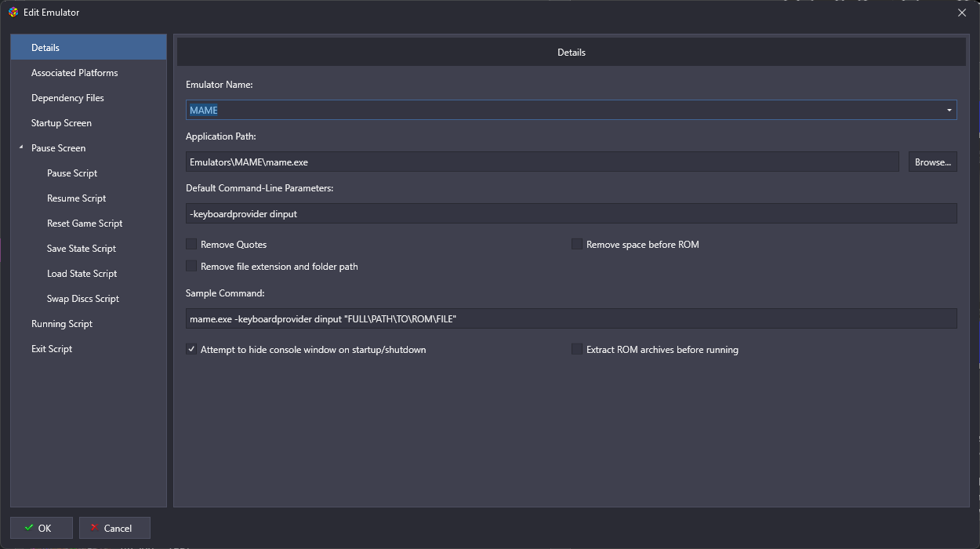Click the 'Sample Command:' label
980x549 pixels.
point(225,293)
